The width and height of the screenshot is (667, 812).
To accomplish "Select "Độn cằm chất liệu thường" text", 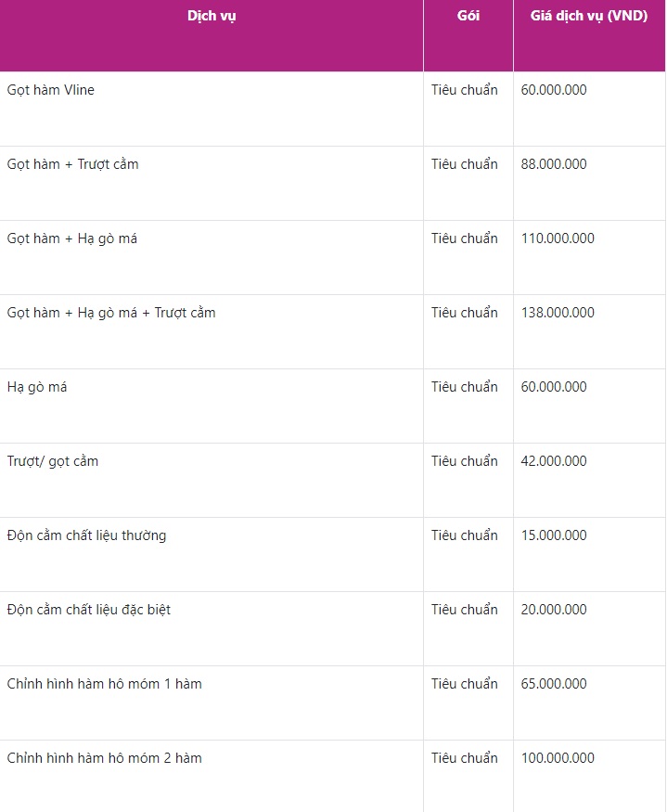I will [x=87, y=535].
